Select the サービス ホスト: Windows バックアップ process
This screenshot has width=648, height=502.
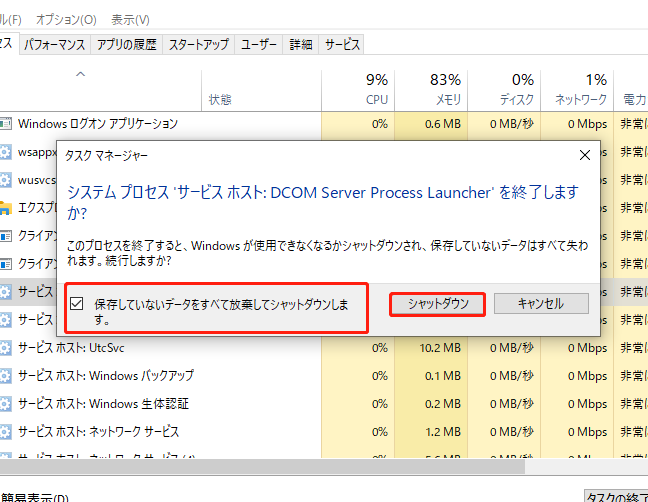click(x=324, y=376)
